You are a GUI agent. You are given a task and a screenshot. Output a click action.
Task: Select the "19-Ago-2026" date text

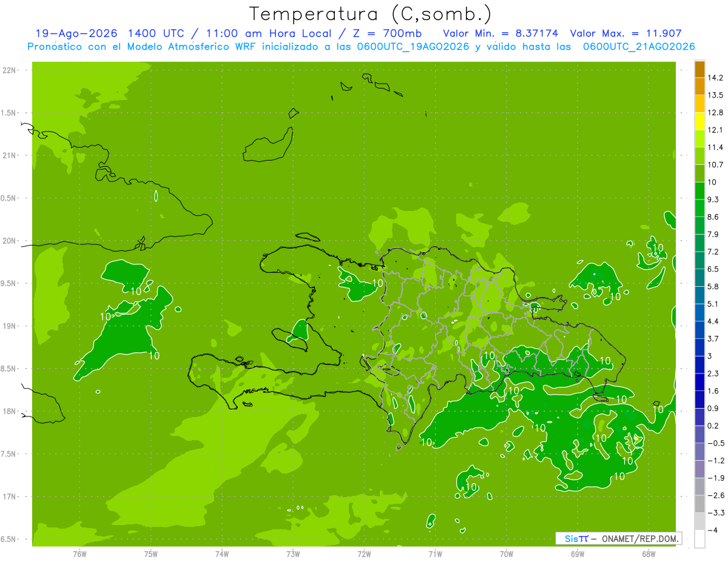point(76,33)
